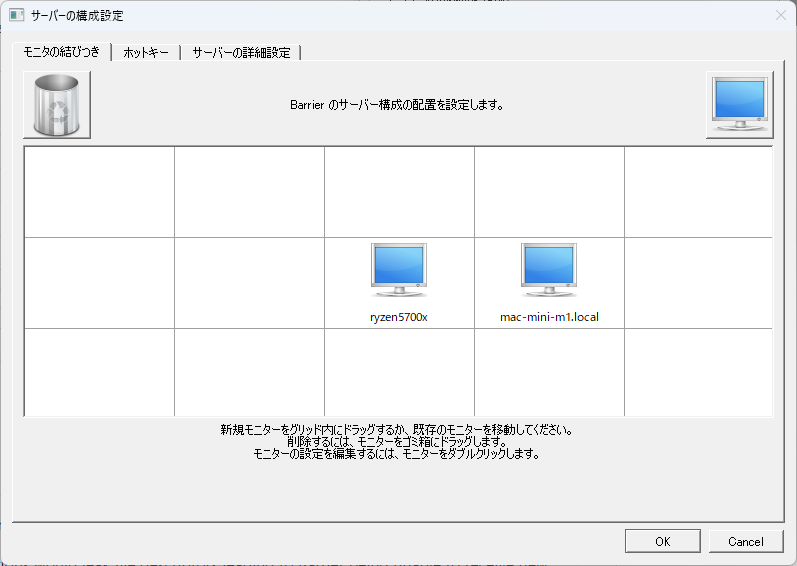Open the サーバーの詳細設定 tab

pyautogui.click(x=241, y=52)
